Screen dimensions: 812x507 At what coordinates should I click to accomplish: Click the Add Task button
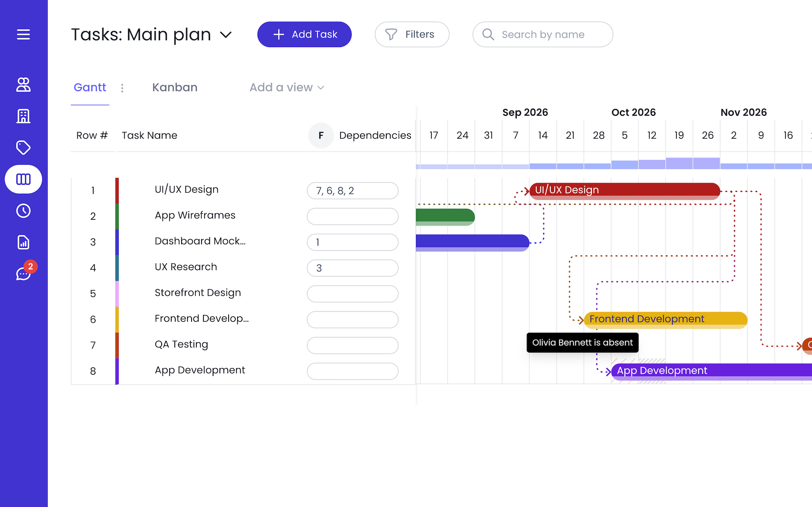coord(304,35)
